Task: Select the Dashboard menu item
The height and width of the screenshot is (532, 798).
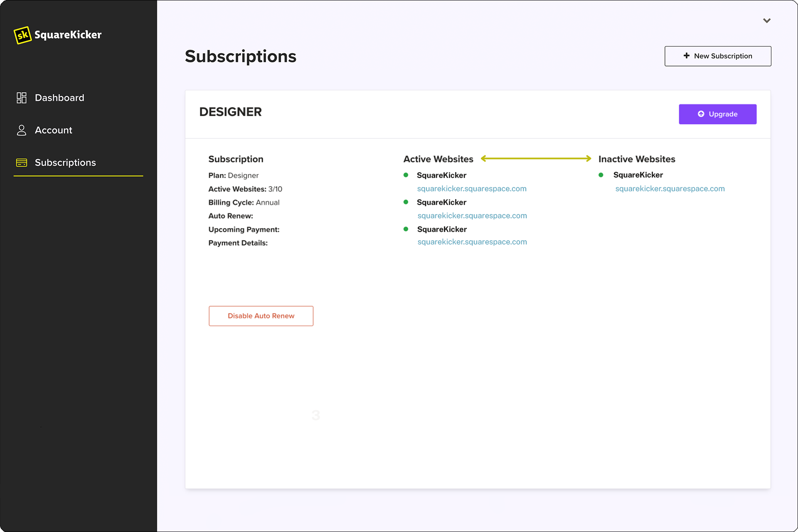Action: pyautogui.click(x=59, y=97)
